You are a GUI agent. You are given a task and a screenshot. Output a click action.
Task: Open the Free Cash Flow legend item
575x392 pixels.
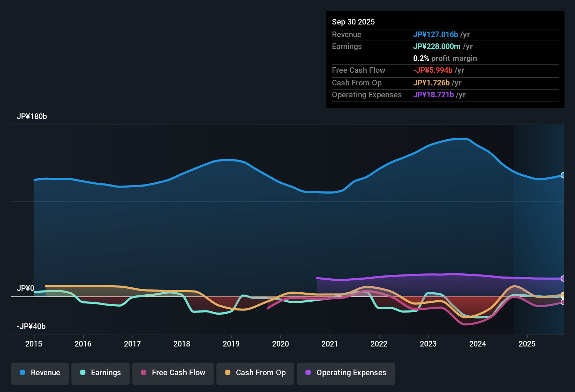coord(173,373)
